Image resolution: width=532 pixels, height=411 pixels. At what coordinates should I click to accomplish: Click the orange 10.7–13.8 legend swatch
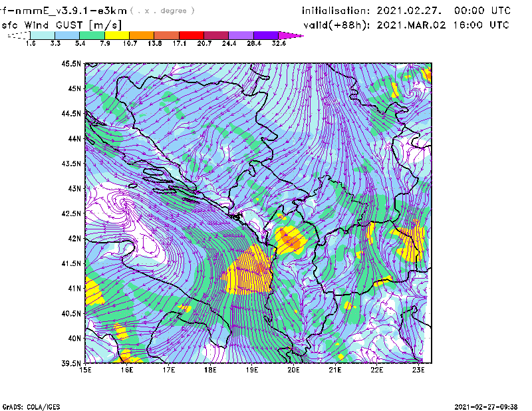pyautogui.click(x=142, y=35)
